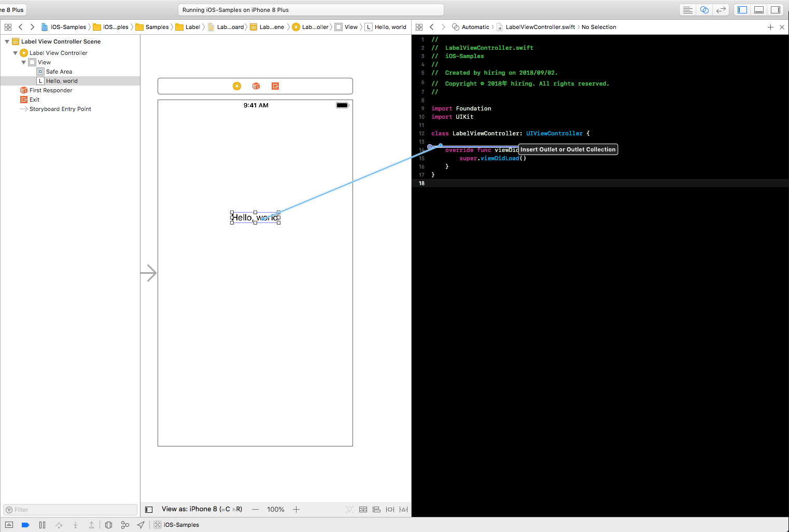Image resolution: width=789 pixels, height=532 pixels.
Task: Open Debug View Hierarchy
Action: click(108, 525)
